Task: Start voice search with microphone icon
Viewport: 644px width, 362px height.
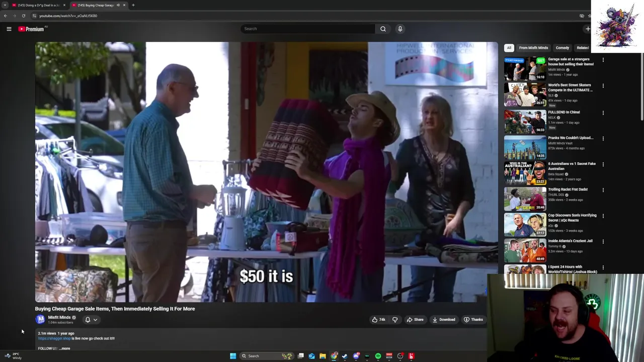Action: click(x=400, y=29)
